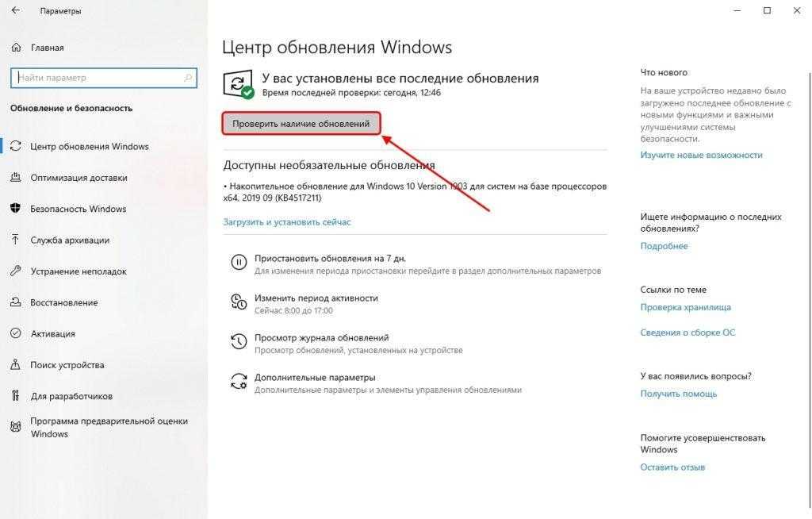The width and height of the screenshot is (812, 519).
Task: Select the shield icon for Безопасность Windows
Action: pyautogui.click(x=16, y=209)
